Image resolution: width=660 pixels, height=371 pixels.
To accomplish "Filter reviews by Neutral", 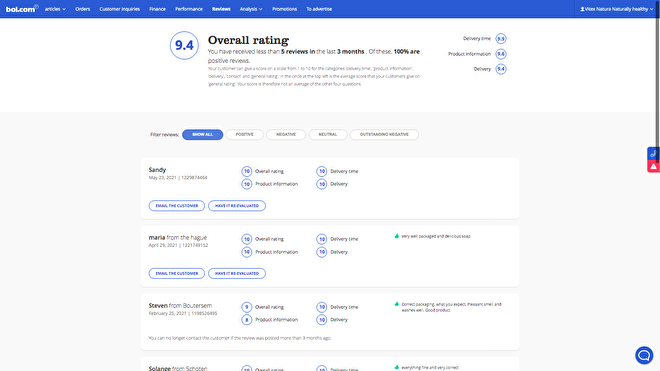I will click(328, 135).
